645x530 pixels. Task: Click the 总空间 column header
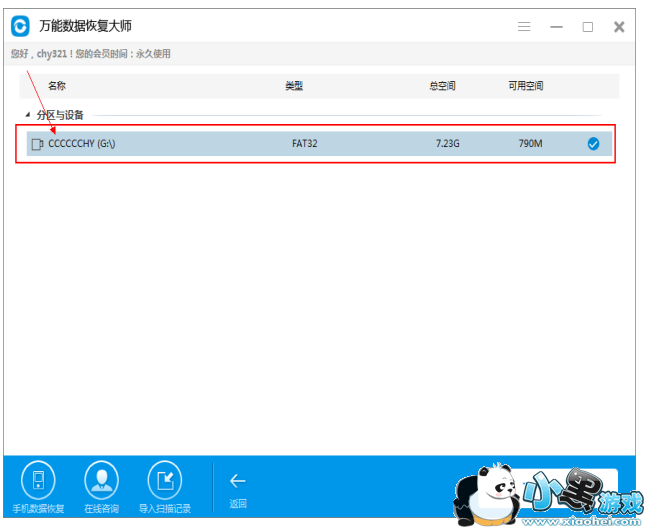coord(442,86)
